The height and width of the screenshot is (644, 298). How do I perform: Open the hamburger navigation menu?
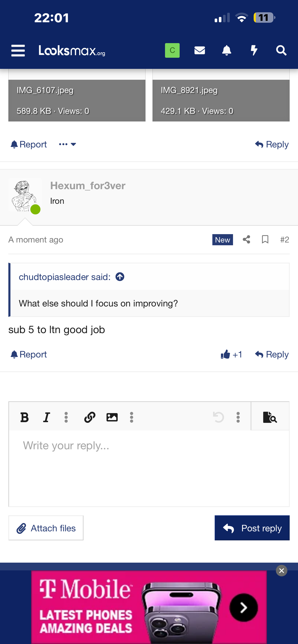(x=18, y=51)
